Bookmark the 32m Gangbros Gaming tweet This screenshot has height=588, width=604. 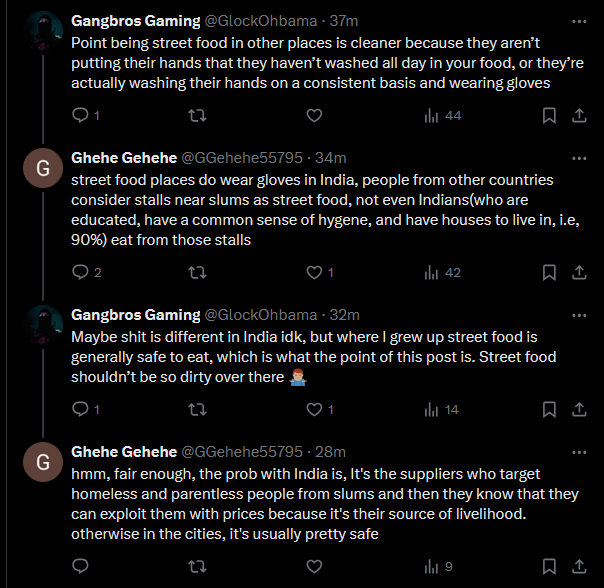(x=549, y=409)
